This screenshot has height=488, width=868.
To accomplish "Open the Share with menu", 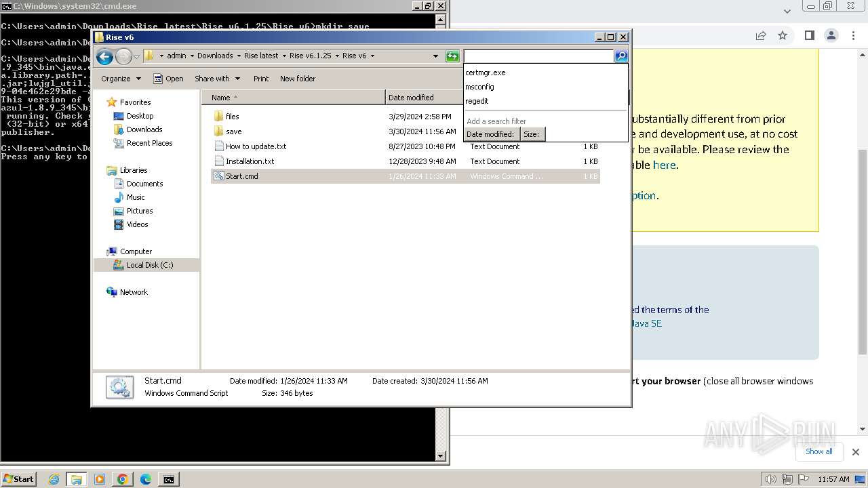I will pyautogui.click(x=217, y=79).
